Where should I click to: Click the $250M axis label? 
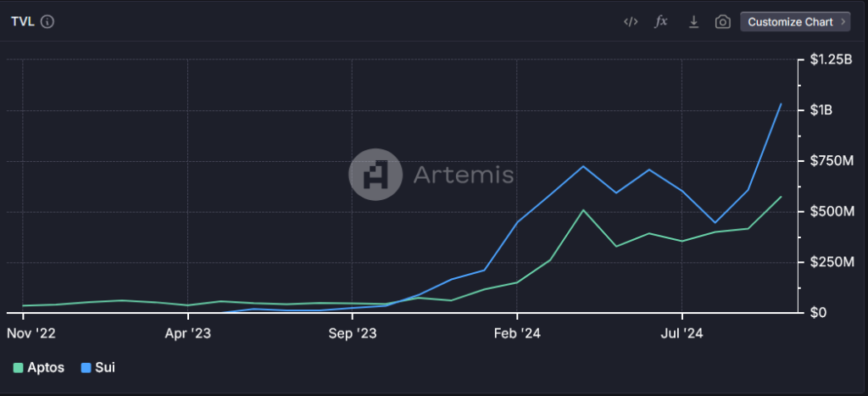(832, 262)
